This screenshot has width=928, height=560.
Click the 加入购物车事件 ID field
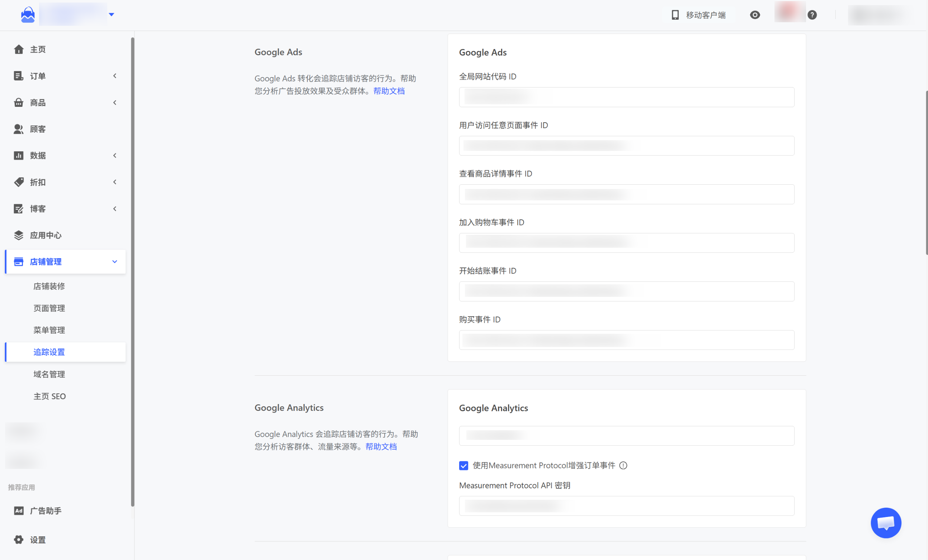click(x=627, y=243)
